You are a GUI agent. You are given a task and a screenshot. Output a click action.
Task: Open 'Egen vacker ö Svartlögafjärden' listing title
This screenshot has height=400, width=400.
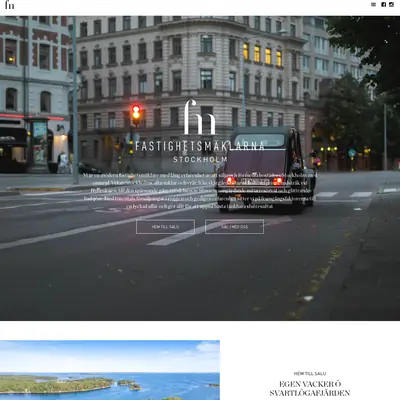310,388
